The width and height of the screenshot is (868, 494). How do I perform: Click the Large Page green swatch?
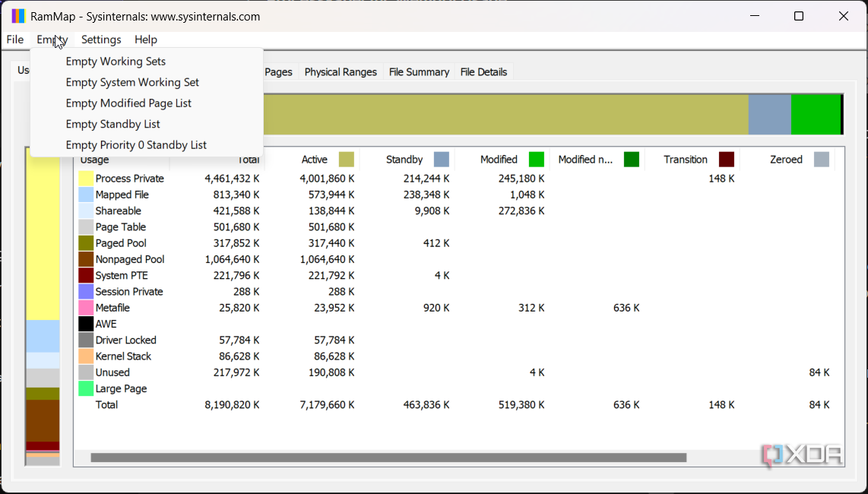86,388
